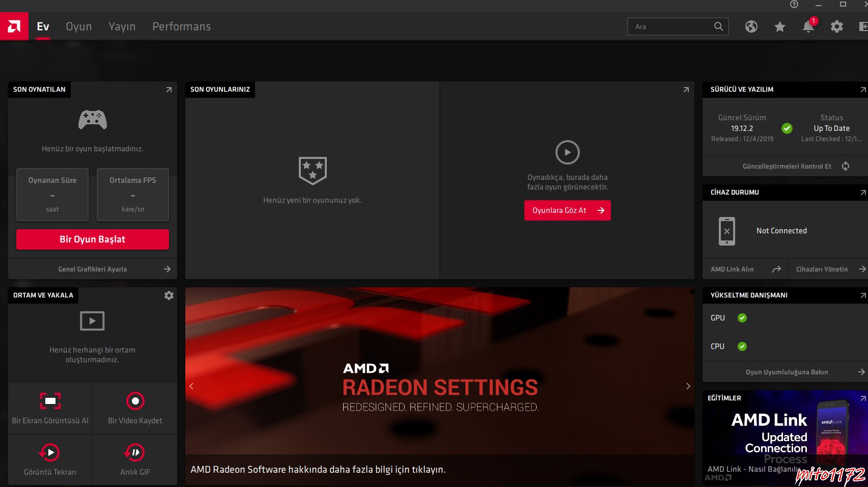Open the Oyun tab
This screenshot has height=487, width=868.
(79, 26)
